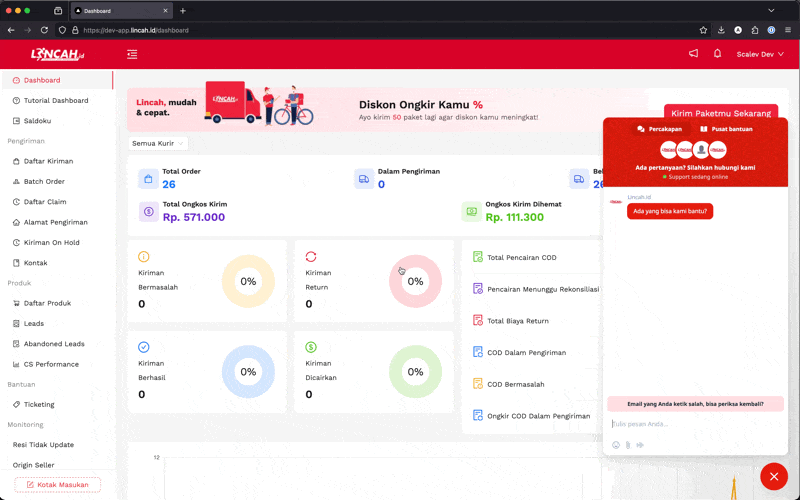Open the Semua Kurir courier dropdown
Viewport: 800px width, 500px height.
click(158, 143)
